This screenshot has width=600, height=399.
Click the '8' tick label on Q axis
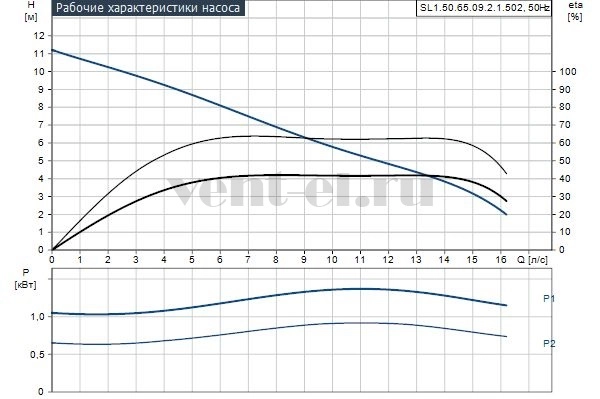pyautogui.click(x=276, y=260)
